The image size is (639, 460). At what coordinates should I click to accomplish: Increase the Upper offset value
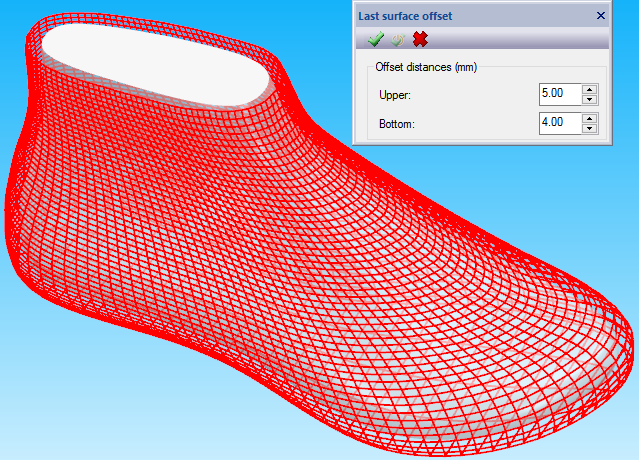tap(590, 89)
